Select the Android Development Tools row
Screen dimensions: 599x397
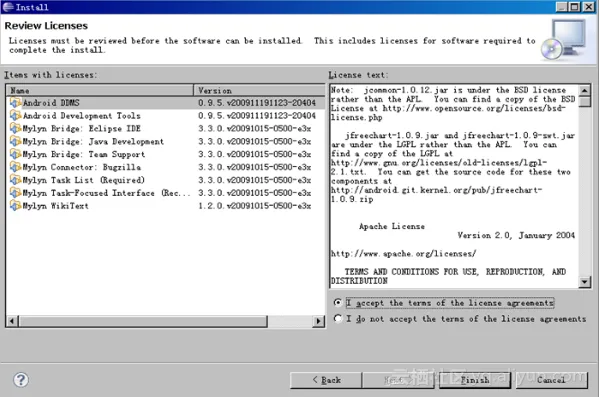click(x=165, y=116)
